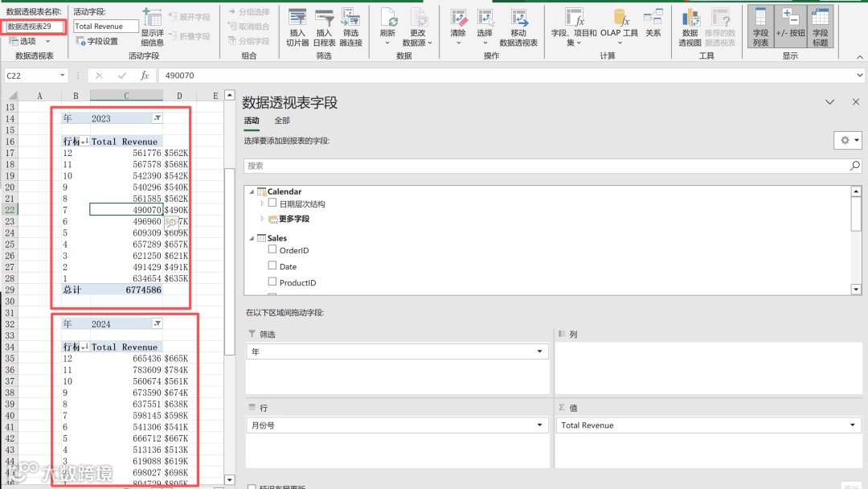This screenshot has height=489, width=868.
Task: Collapse the Sales table node
Action: [x=252, y=238]
